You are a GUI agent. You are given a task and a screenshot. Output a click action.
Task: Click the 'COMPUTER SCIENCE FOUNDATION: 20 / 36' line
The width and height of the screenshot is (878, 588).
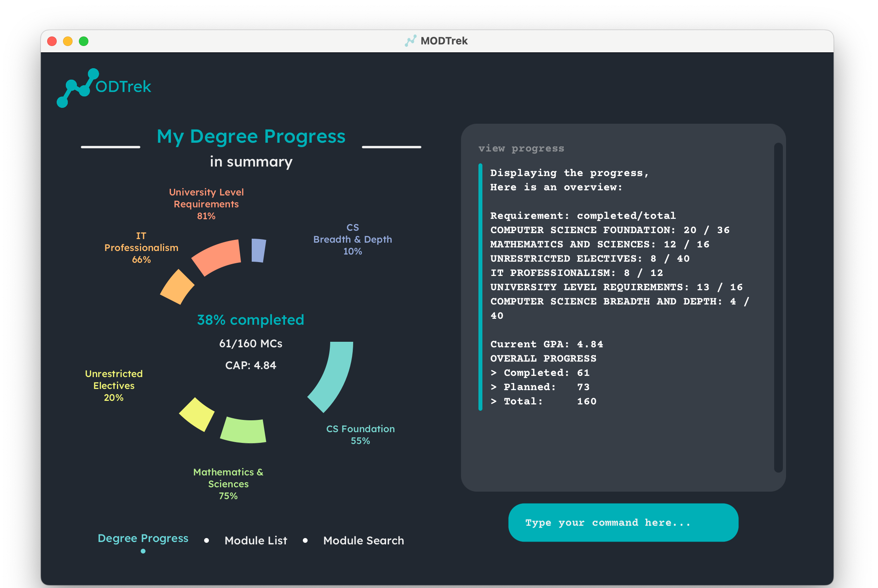610,230
